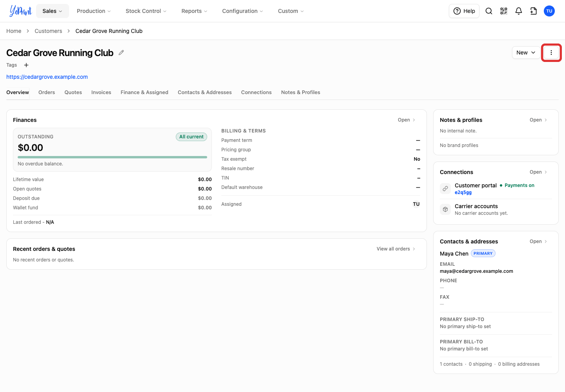This screenshot has height=392, width=565.
Task: Expand the Configuration menu
Action: pos(242,11)
